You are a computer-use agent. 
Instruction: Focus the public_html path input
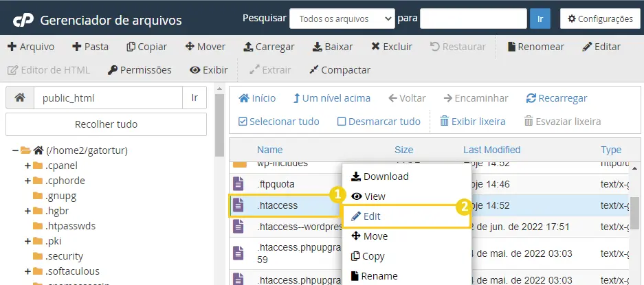tap(108, 98)
